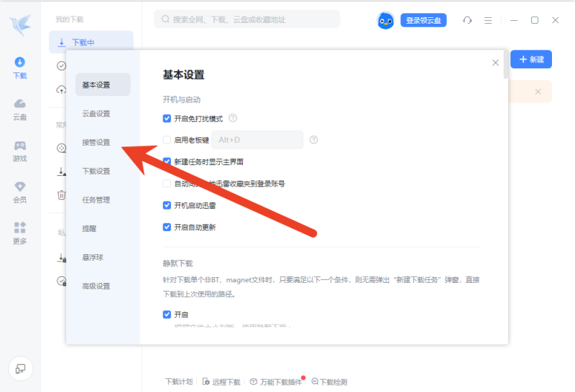The height and width of the screenshot is (392, 575).
Task: Open customer service headset icon
Action: click(x=467, y=20)
